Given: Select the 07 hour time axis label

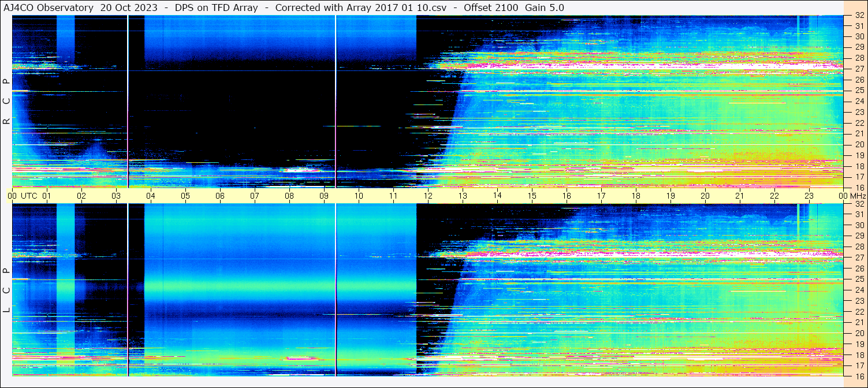Looking at the screenshot, I should pyautogui.click(x=255, y=196).
